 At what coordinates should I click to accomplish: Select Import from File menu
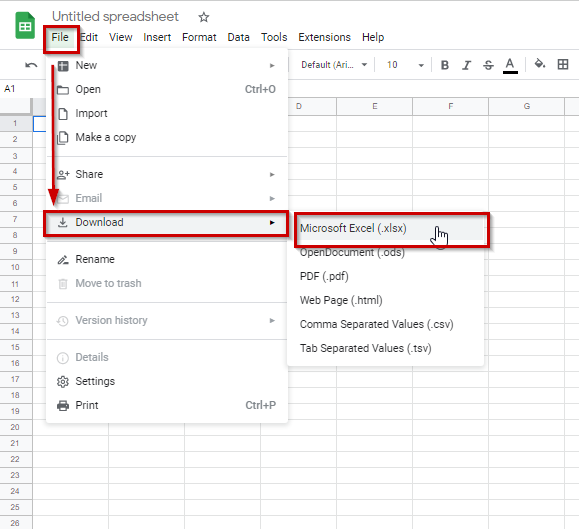tap(167, 114)
